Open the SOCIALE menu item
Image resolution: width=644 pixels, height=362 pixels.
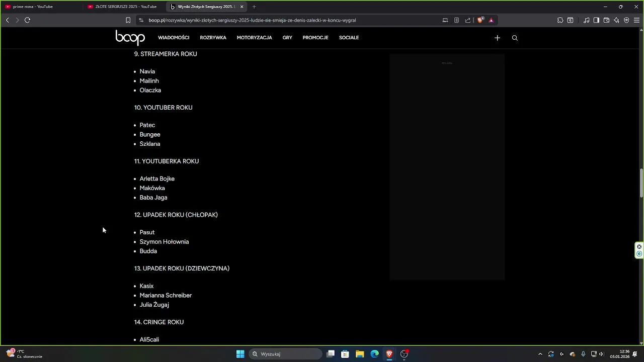click(x=349, y=38)
